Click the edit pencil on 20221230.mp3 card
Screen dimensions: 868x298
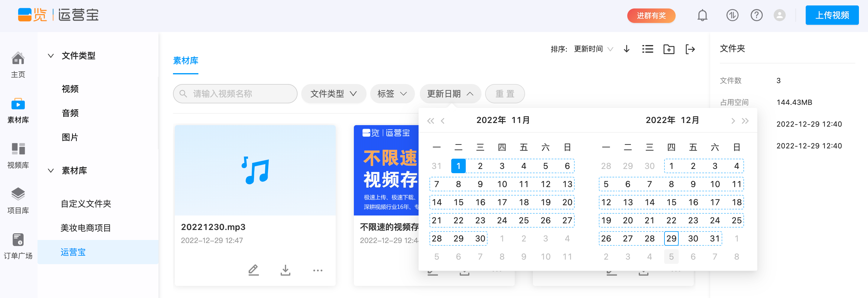click(x=254, y=270)
